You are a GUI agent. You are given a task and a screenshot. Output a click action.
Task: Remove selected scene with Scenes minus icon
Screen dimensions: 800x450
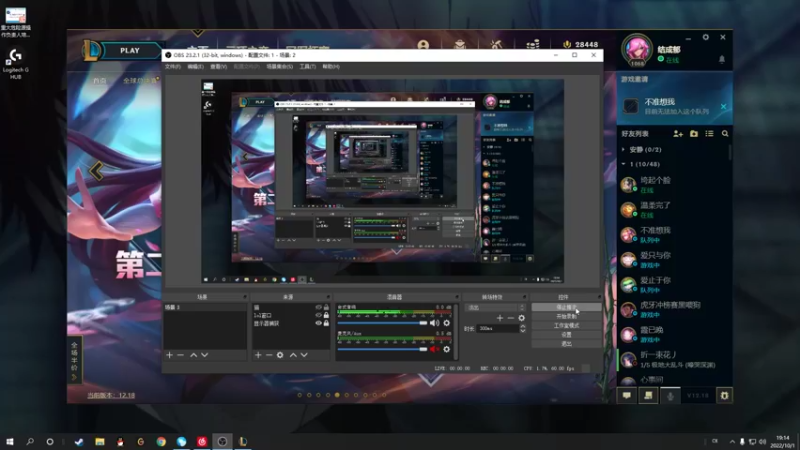(181, 355)
